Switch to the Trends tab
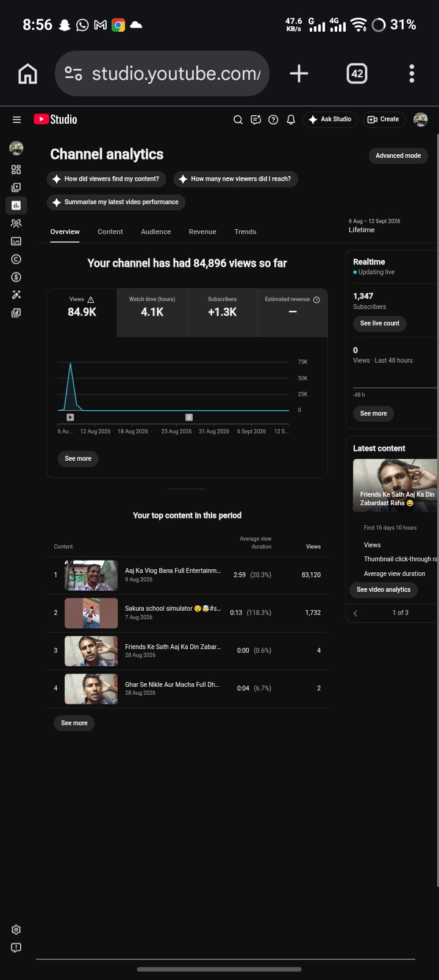Screen dimensions: 439x980 pyautogui.click(x=245, y=232)
